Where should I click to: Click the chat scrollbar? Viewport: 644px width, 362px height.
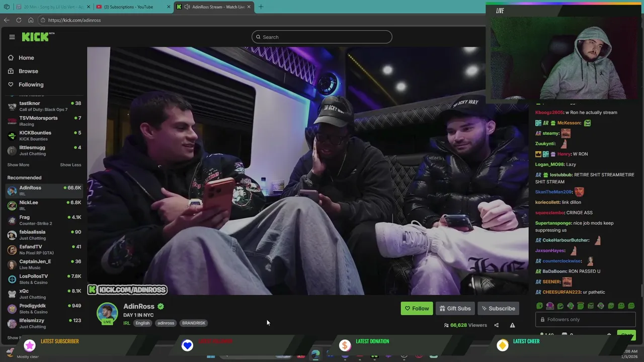pos(641,291)
